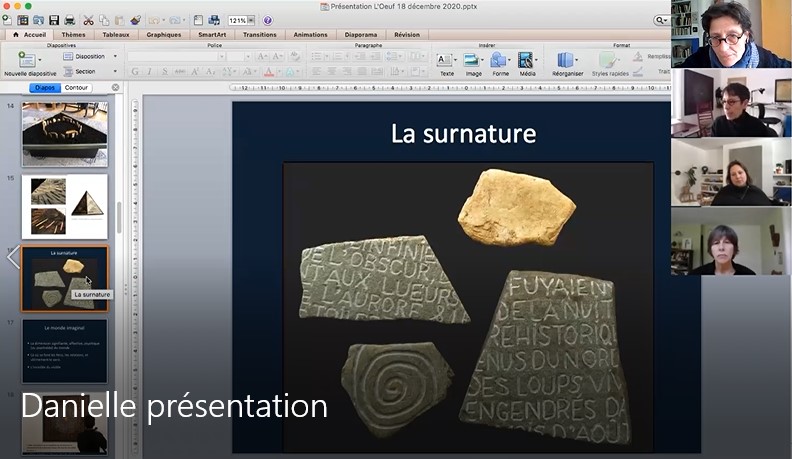The width and height of the screenshot is (792, 459).
Task: Click the Print icon in toolbar
Action: click(69, 20)
